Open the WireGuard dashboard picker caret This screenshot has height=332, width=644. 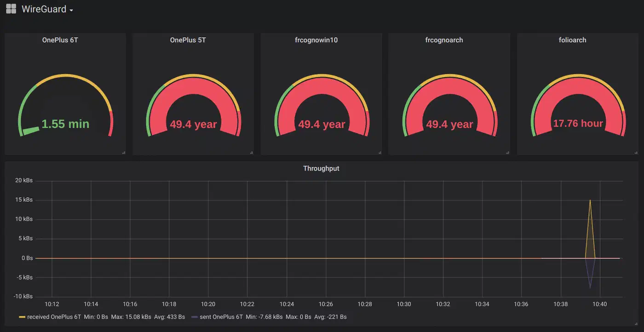point(71,10)
